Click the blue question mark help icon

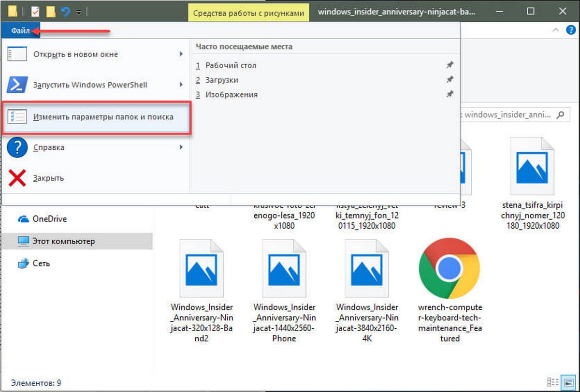(17, 147)
